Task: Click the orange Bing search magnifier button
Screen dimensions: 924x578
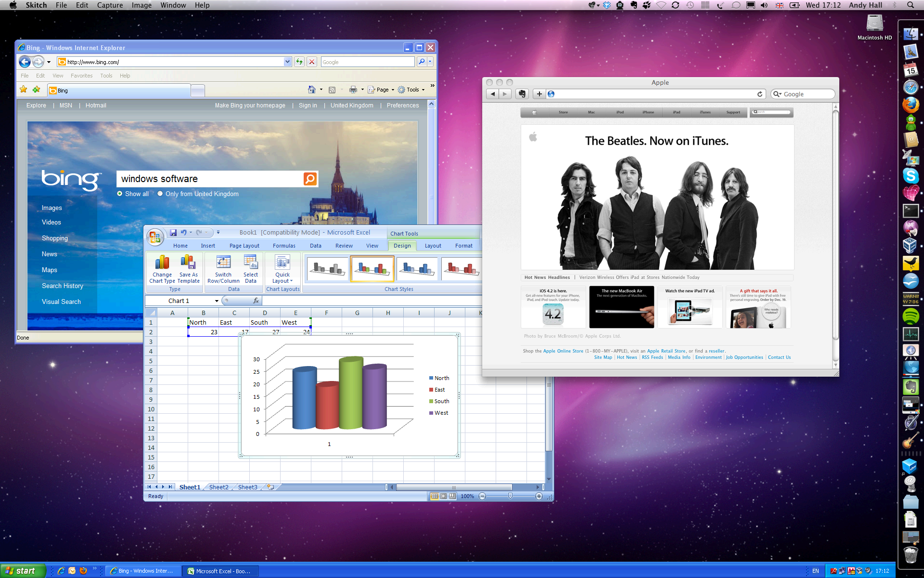Action: (310, 179)
